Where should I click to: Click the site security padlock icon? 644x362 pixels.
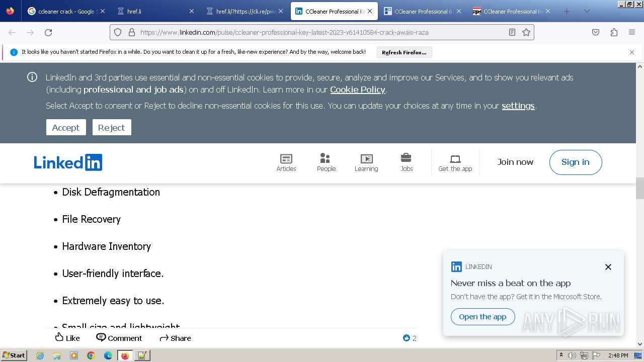click(x=132, y=32)
